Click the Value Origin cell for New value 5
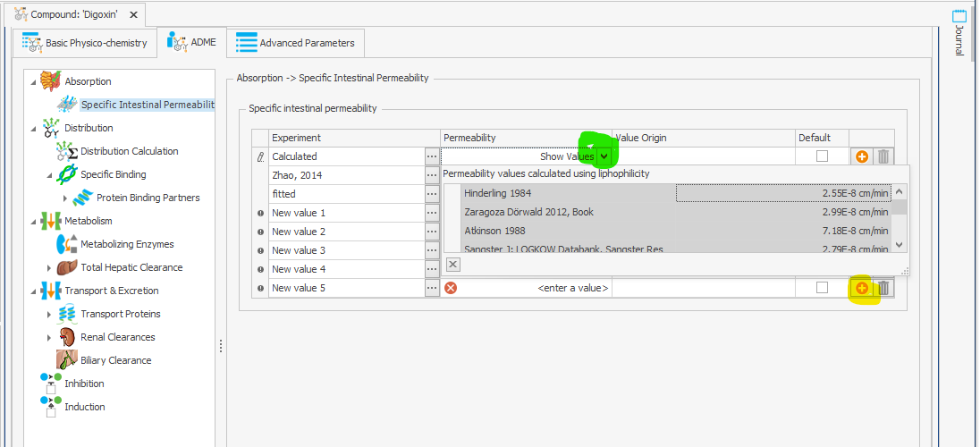The image size is (980, 447). click(x=704, y=288)
